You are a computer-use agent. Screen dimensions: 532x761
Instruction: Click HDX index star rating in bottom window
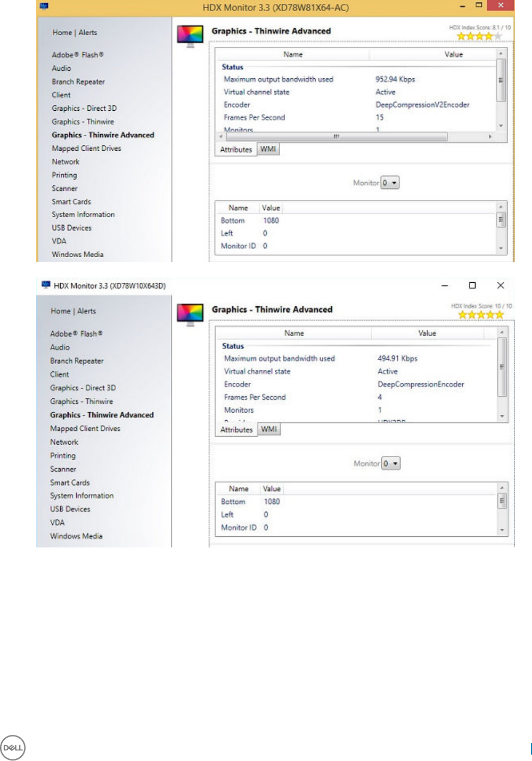(481, 315)
